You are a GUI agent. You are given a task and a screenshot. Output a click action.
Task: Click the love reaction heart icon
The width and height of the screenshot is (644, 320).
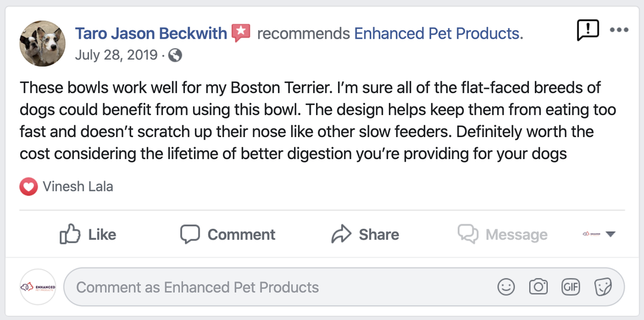point(29,187)
